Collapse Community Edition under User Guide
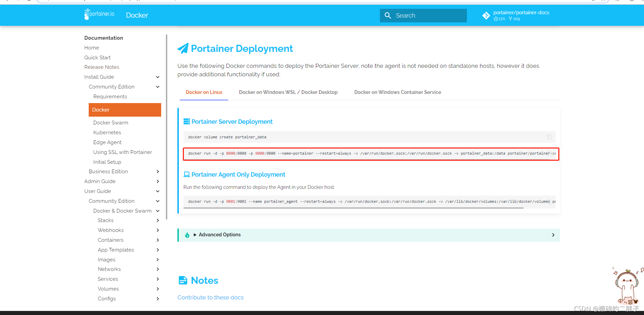Image resolution: width=644 pixels, height=315 pixels. click(x=157, y=201)
